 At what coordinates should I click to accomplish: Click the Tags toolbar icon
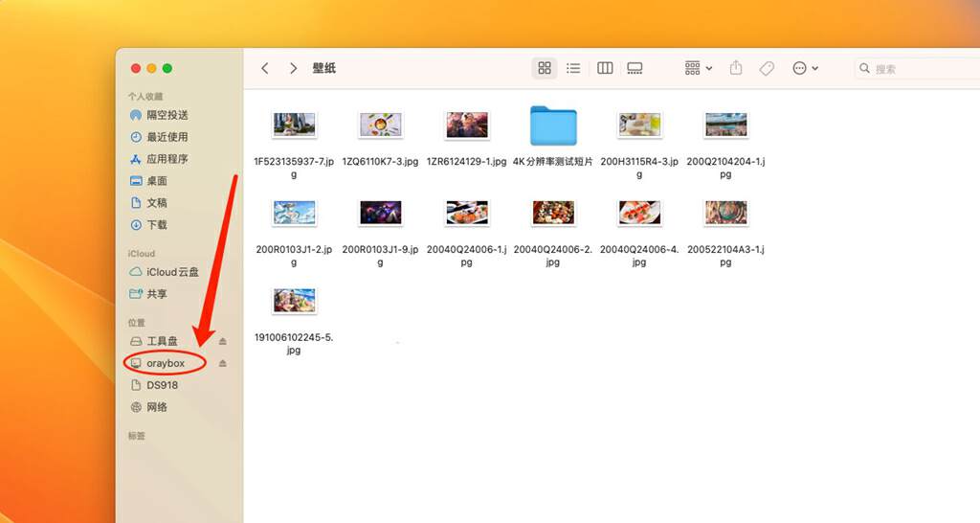[x=766, y=68]
